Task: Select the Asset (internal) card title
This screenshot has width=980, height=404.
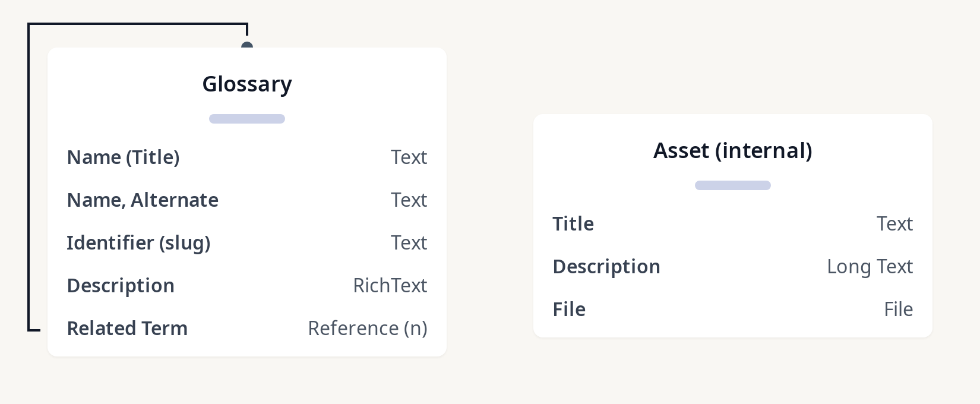Action: point(732,151)
